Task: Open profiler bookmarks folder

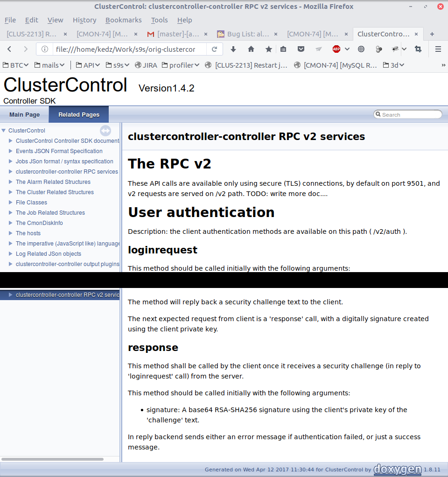Action: [x=181, y=65]
